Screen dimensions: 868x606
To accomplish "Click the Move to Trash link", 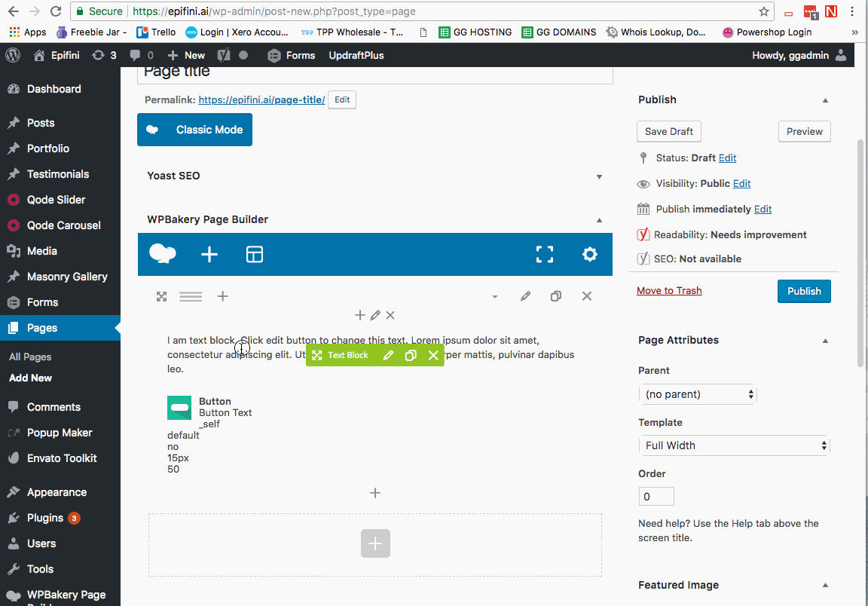I will 669,291.
